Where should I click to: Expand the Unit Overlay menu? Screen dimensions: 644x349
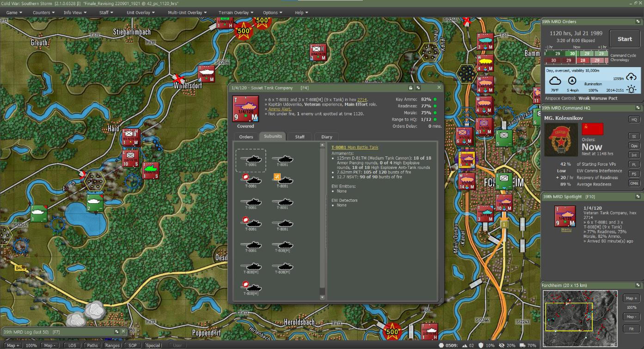click(x=141, y=12)
